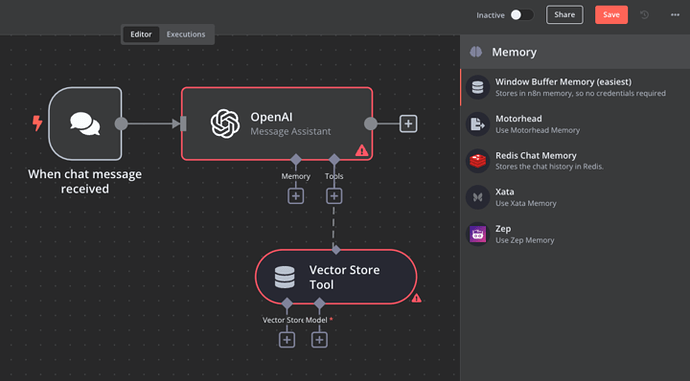Click the Vector Store diamond connector
The width and height of the screenshot is (690, 381).
pyautogui.click(x=287, y=303)
